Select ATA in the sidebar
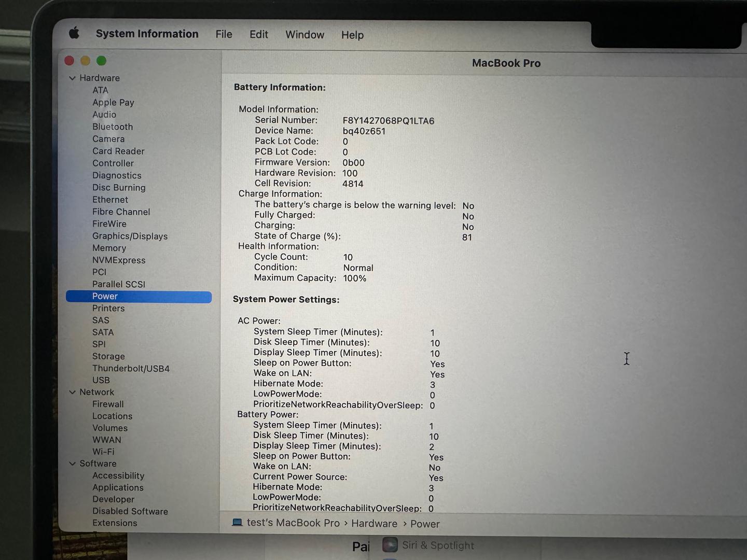This screenshot has width=747, height=560. point(100,90)
